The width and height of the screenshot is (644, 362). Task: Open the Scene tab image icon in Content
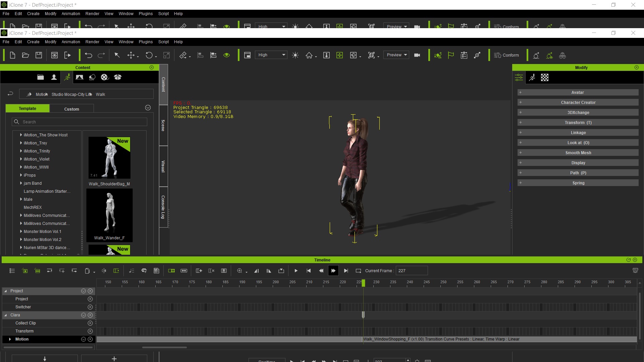(x=79, y=77)
